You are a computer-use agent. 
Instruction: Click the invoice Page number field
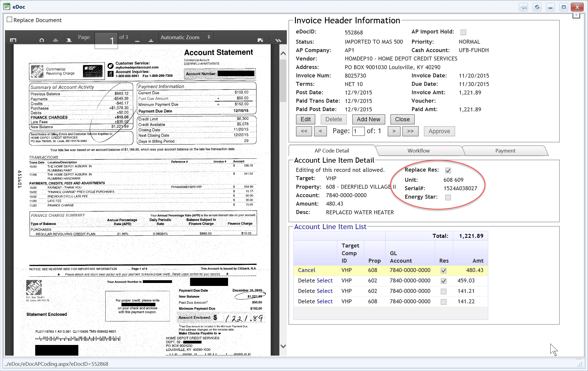358,131
